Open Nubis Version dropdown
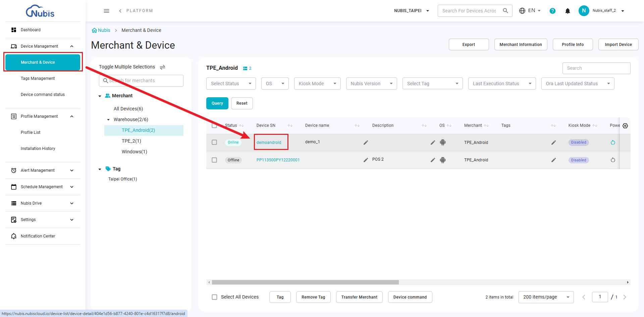 pyautogui.click(x=372, y=84)
